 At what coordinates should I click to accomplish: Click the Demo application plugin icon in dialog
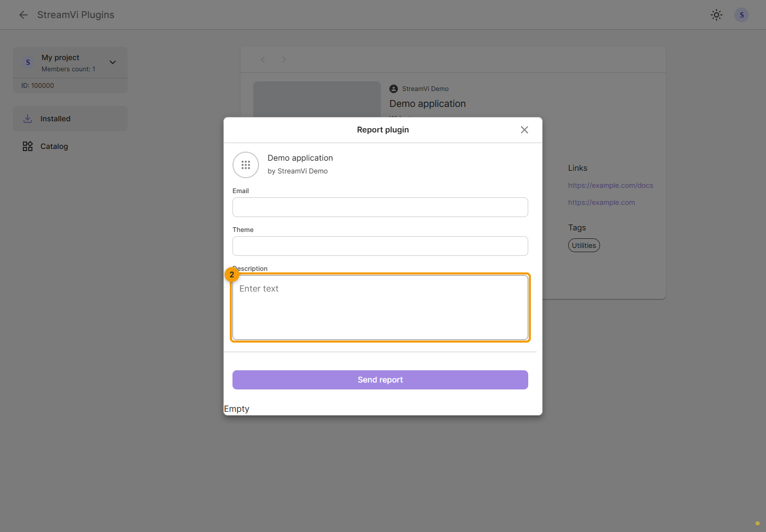click(x=246, y=165)
